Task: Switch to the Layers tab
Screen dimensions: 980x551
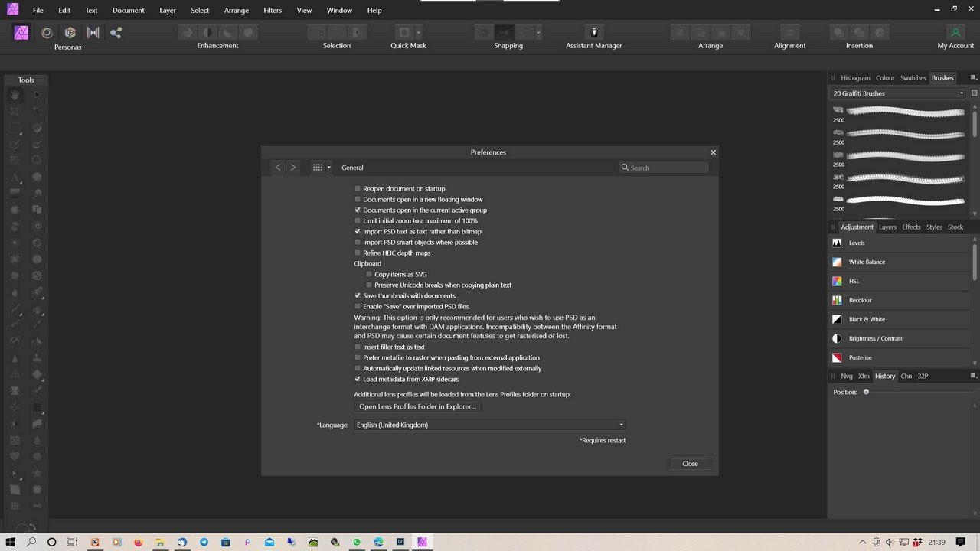Action: 887,227
